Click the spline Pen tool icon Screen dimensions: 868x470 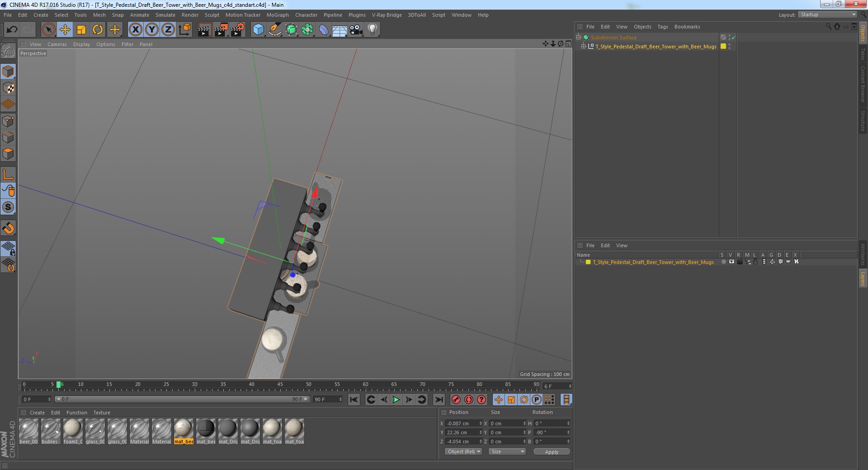pyautogui.click(x=274, y=30)
